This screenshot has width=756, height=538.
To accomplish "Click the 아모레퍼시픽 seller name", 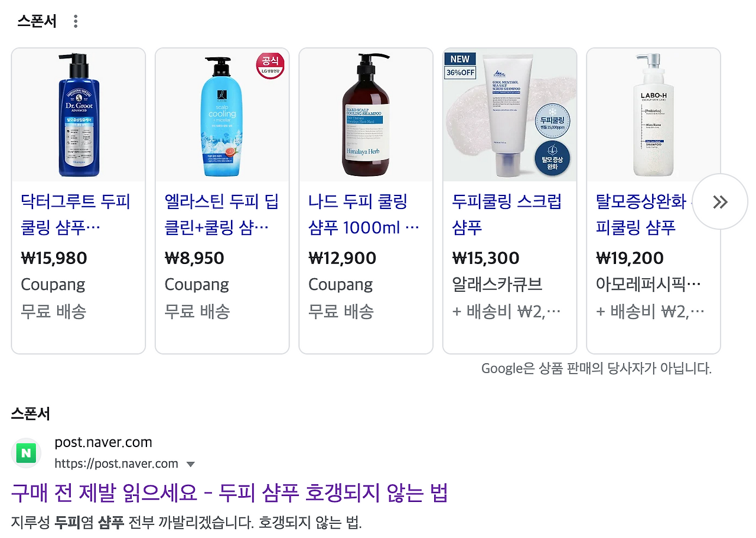I will [x=649, y=285].
